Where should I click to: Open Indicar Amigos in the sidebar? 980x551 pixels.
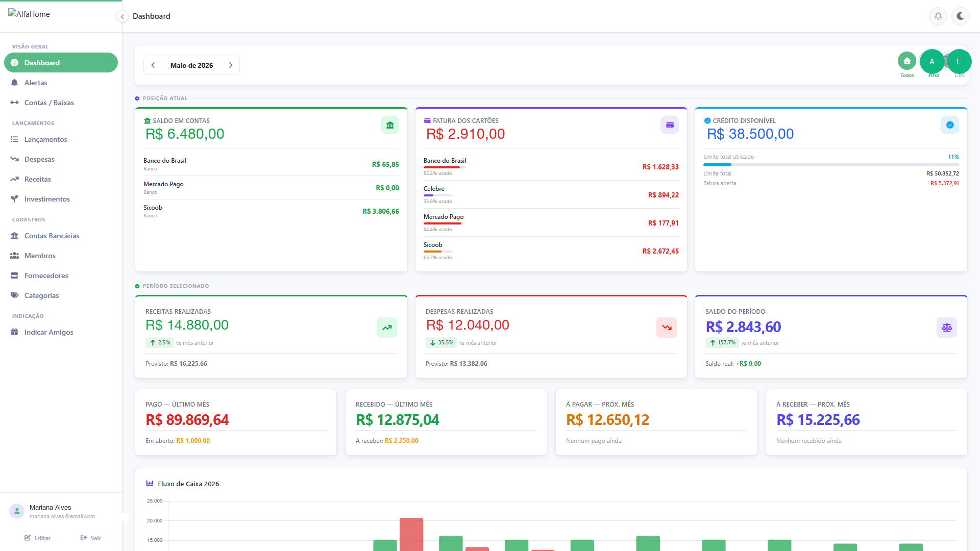tap(61, 332)
